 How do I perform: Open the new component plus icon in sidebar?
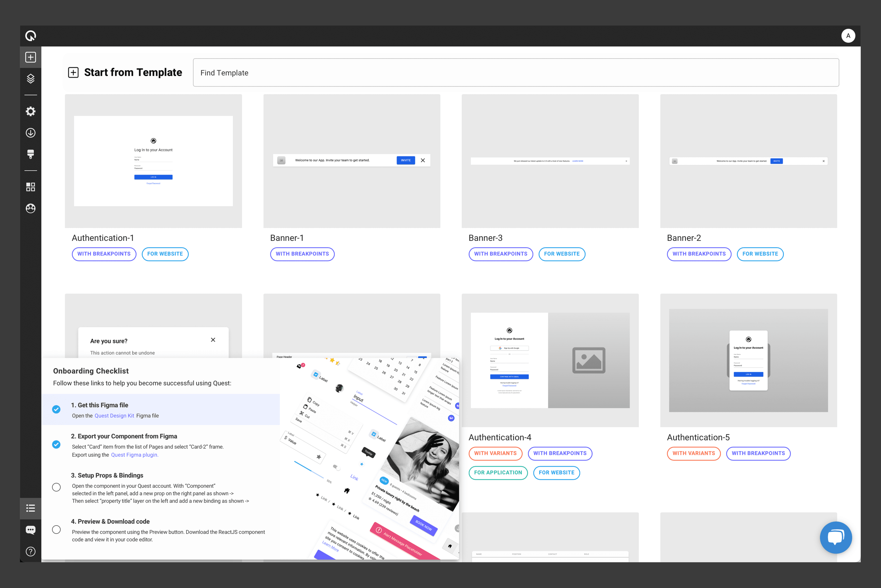point(30,57)
